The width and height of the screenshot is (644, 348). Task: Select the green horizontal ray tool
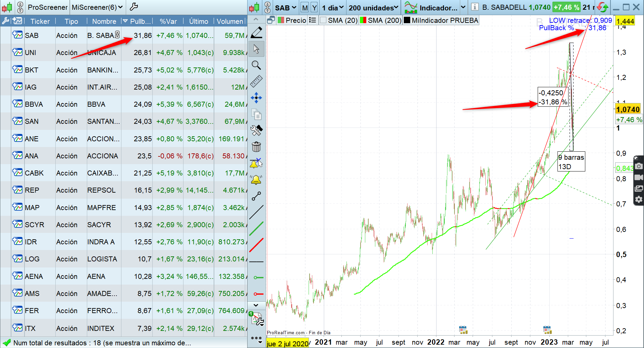tap(258, 278)
